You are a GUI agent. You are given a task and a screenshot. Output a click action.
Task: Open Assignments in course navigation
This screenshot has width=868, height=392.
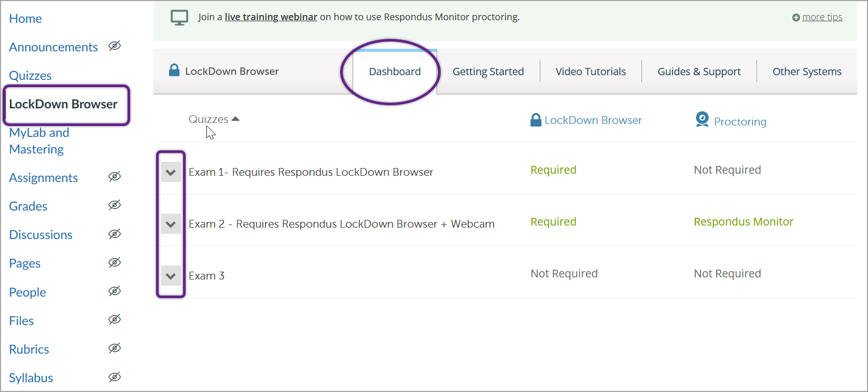(44, 178)
